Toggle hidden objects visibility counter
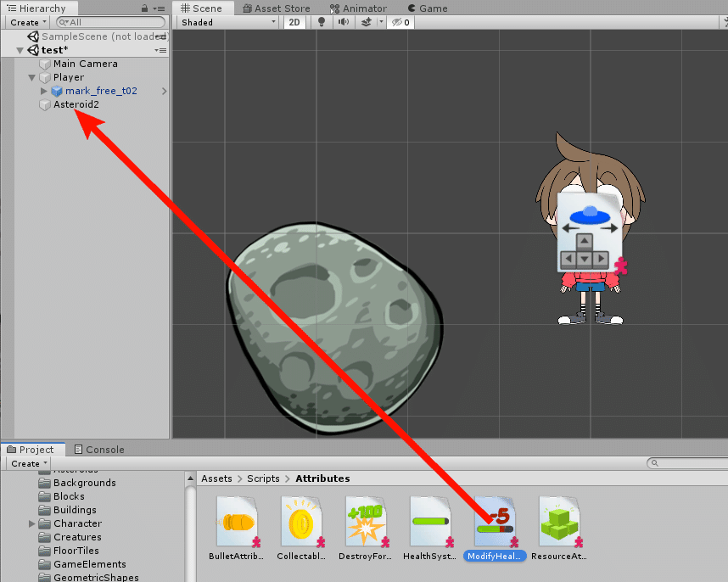Screen dimensions: 728x582 click(400, 22)
